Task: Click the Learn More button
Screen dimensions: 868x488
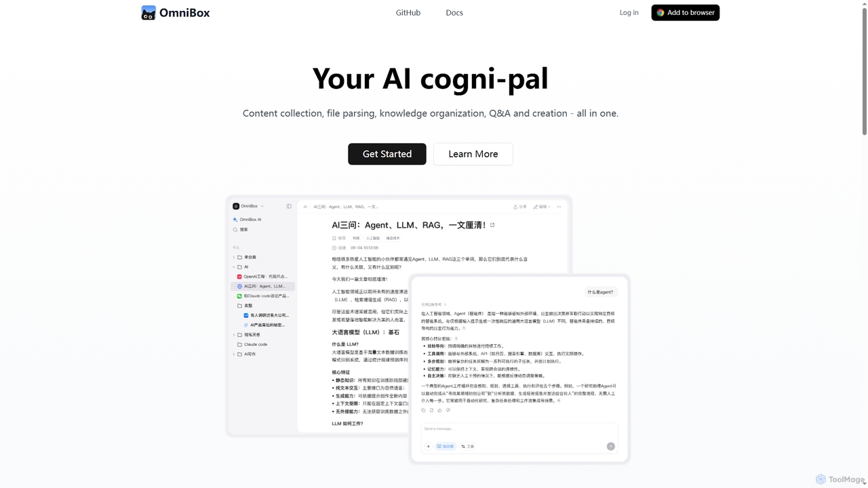Action: (473, 154)
